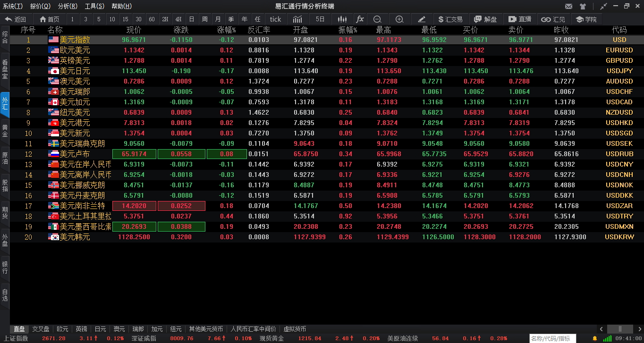Open 直播 live broadcast
This screenshot has width=644, height=343.
520,19
